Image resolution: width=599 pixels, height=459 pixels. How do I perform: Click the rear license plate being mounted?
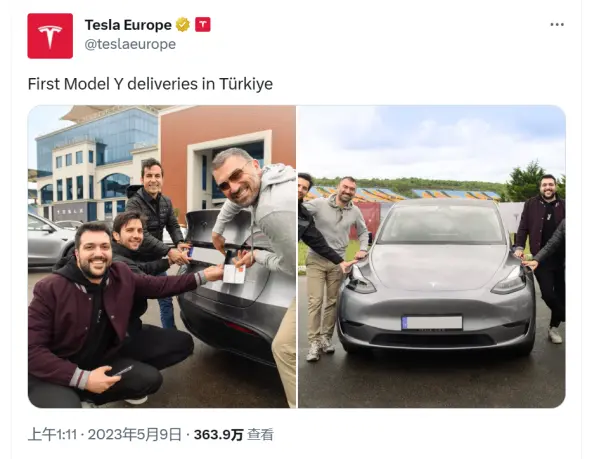coord(208,256)
